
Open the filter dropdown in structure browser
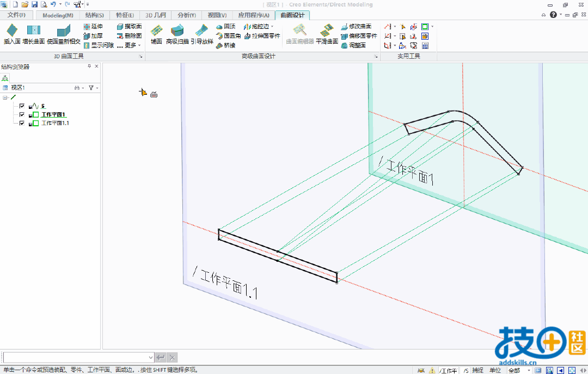click(x=97, y=88)
